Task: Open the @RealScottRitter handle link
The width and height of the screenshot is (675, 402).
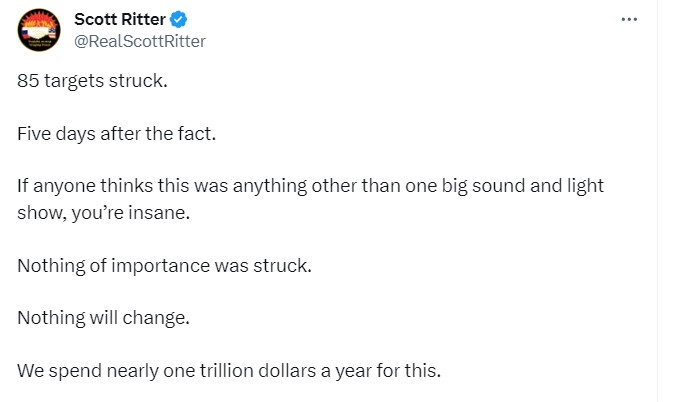Action: click(x=140, y=40)
